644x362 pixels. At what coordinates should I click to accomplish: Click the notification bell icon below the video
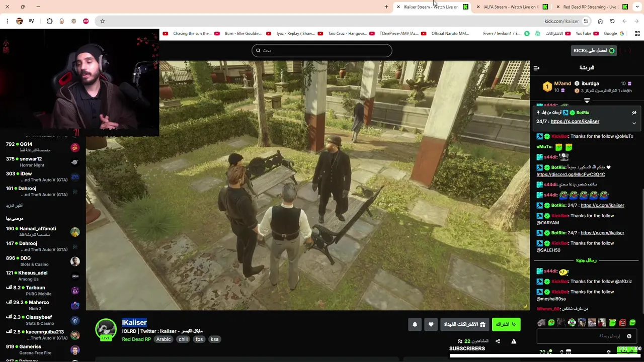(x=415, y=325)
